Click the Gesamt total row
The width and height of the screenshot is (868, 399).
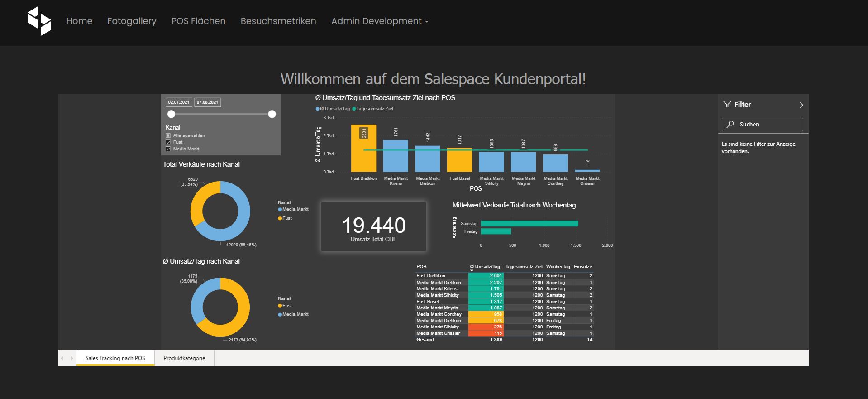click(504, 339)
